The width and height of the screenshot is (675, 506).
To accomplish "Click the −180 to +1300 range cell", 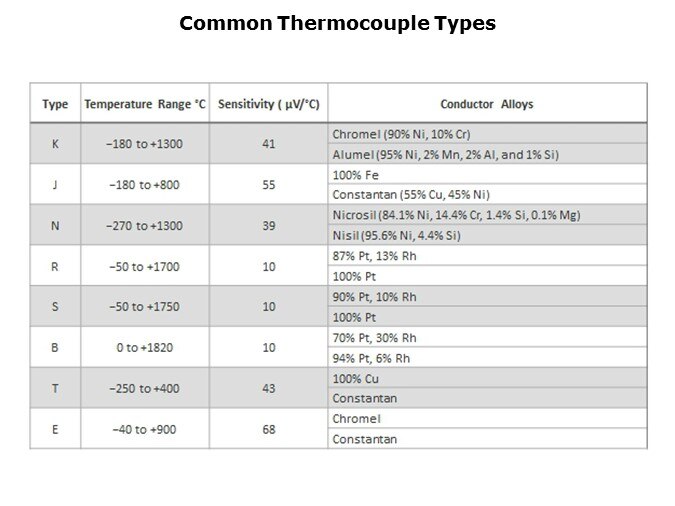I will [144, 143].
